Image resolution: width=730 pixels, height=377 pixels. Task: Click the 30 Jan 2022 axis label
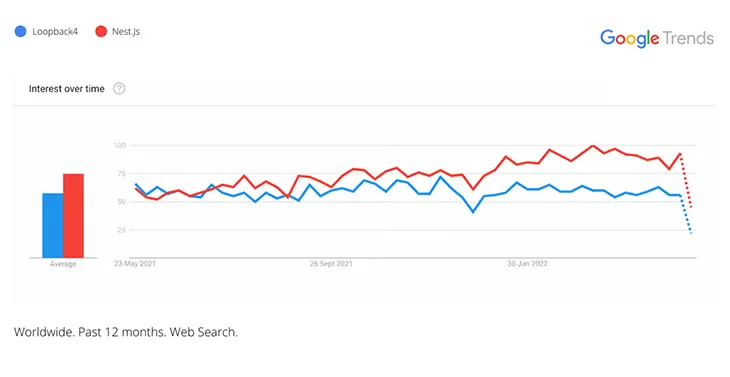point(527,263)
